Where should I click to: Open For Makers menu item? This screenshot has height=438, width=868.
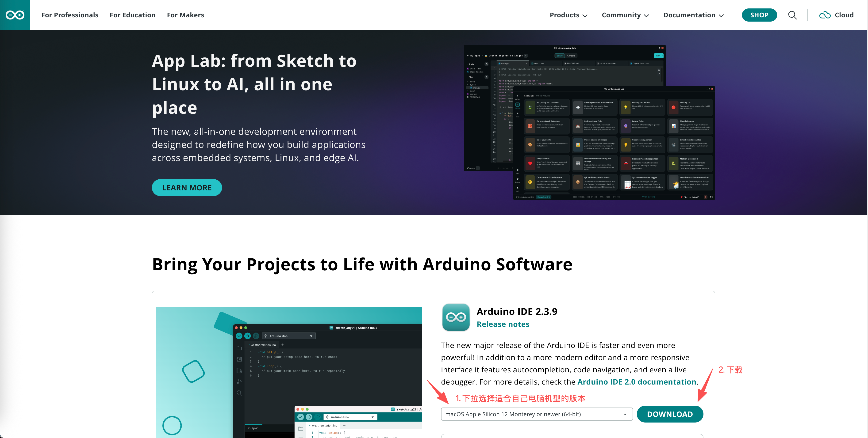tap(185, 15)
